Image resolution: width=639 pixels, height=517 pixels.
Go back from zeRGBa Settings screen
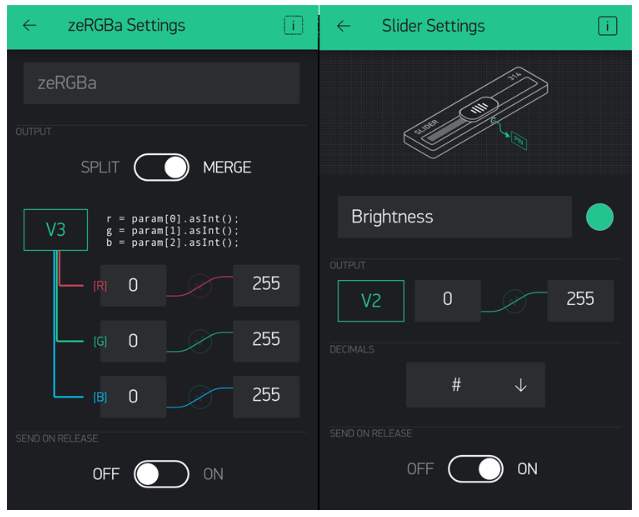tap(30, 26)
